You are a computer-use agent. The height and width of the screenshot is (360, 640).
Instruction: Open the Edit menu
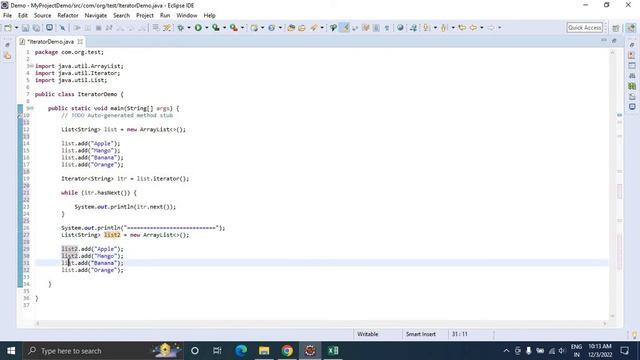click(23, 16)
